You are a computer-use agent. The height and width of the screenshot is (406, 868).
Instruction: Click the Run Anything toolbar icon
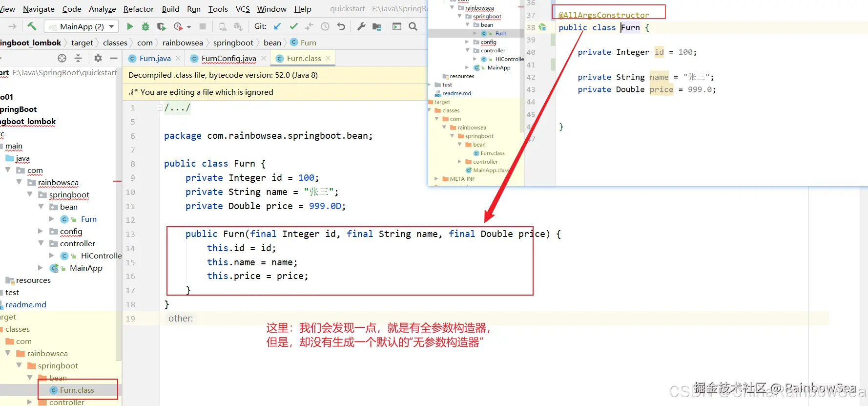(397, 26)
